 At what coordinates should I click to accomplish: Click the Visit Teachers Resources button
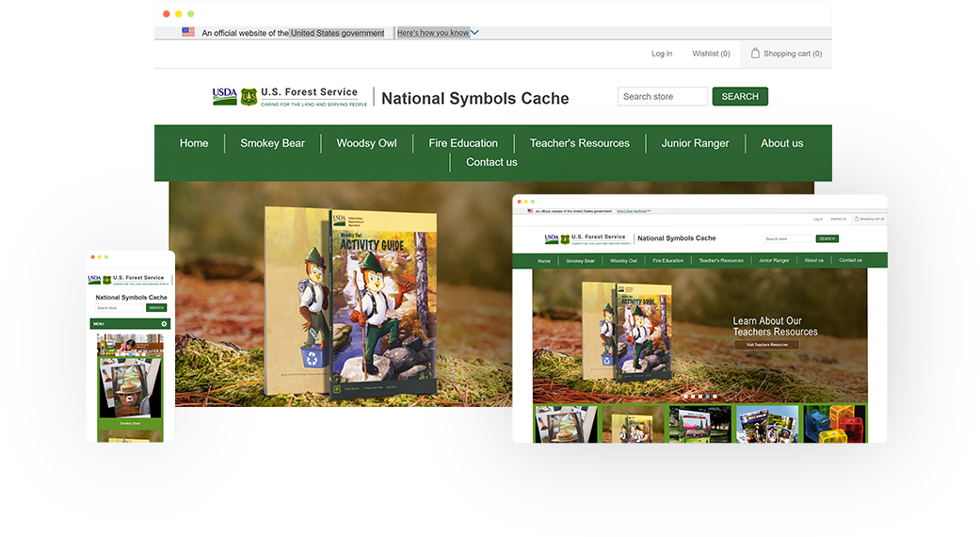point(767,345)
